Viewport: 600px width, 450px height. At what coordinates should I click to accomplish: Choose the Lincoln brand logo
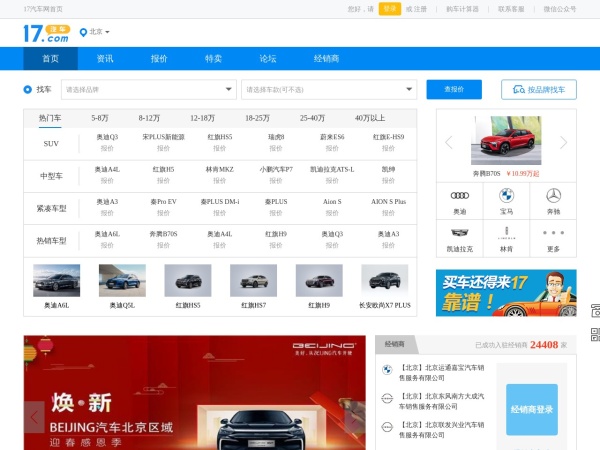[506, 233]
